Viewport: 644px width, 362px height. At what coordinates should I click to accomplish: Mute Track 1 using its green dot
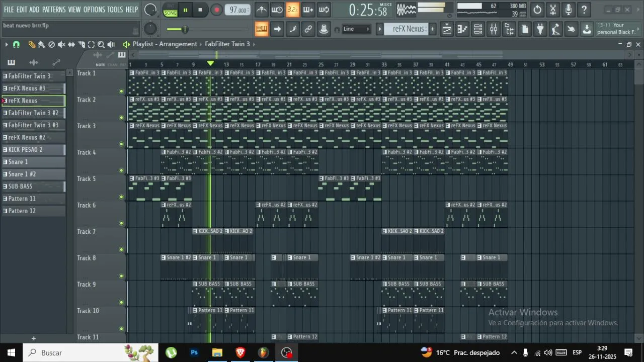[121, 92]
